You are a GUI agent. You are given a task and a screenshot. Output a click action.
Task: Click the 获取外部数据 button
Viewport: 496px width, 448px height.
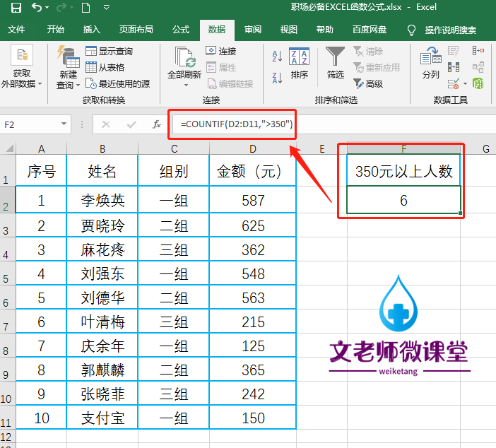point(21,66)
